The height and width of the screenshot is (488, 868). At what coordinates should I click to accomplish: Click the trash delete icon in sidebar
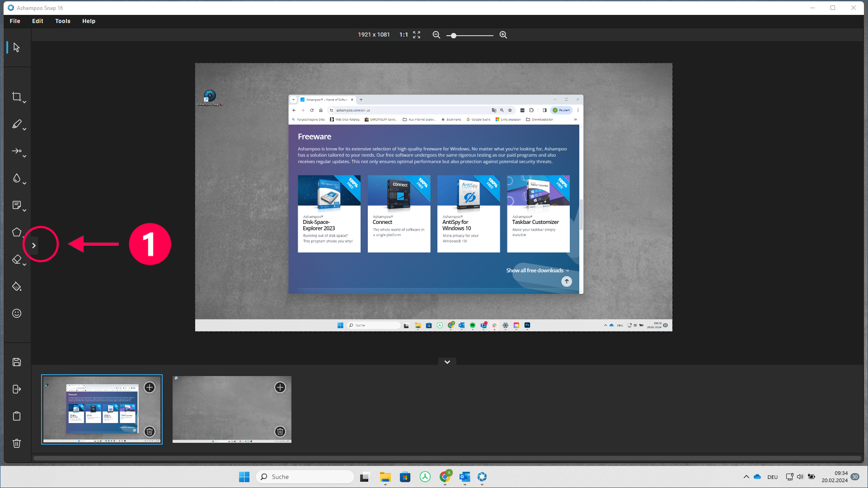[x=17, y=443]
